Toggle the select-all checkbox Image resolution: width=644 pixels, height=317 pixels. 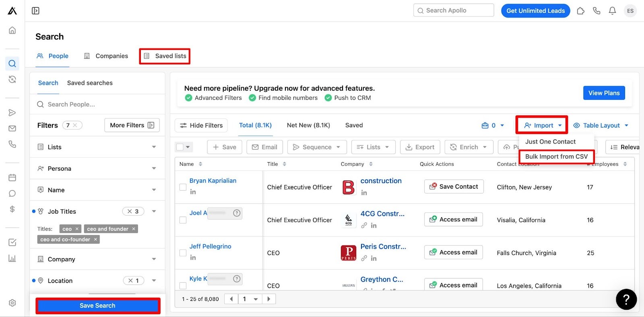tap(180, 147)
